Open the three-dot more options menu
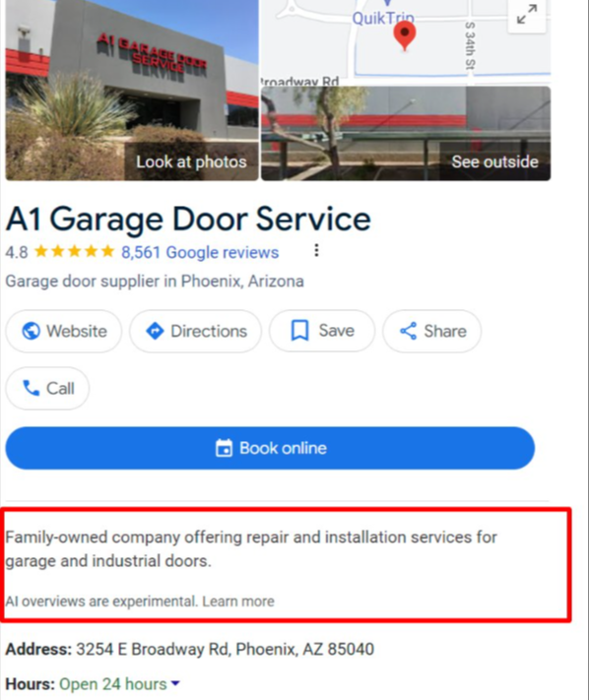 coord(316,250)
